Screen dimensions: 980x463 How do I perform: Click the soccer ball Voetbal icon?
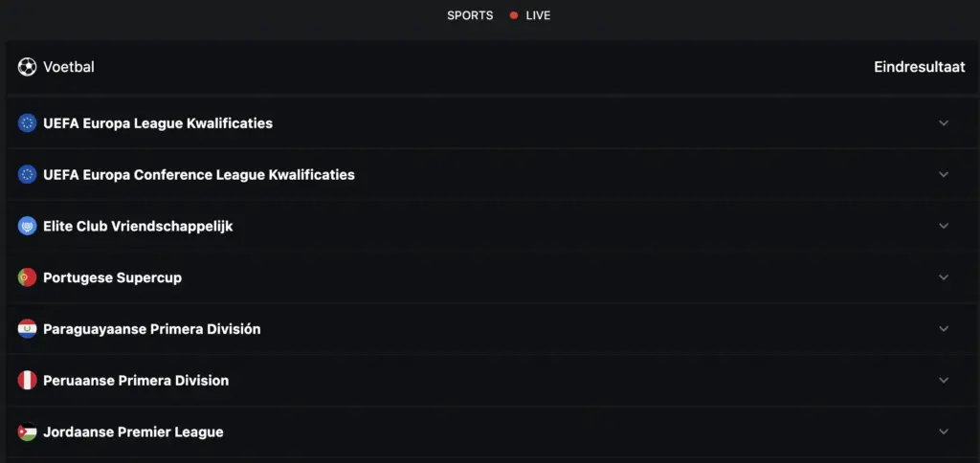[27, 67]
